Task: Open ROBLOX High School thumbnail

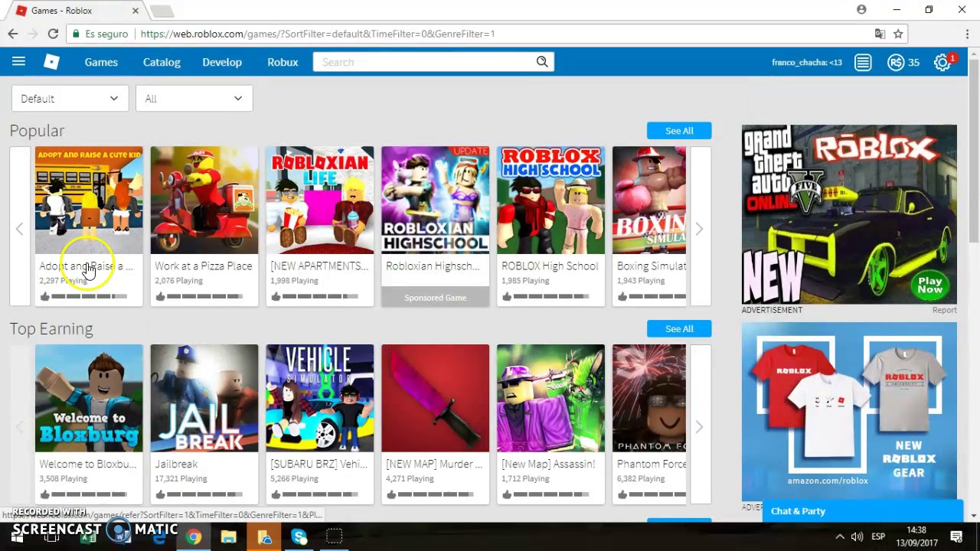Action: [550, 200]
